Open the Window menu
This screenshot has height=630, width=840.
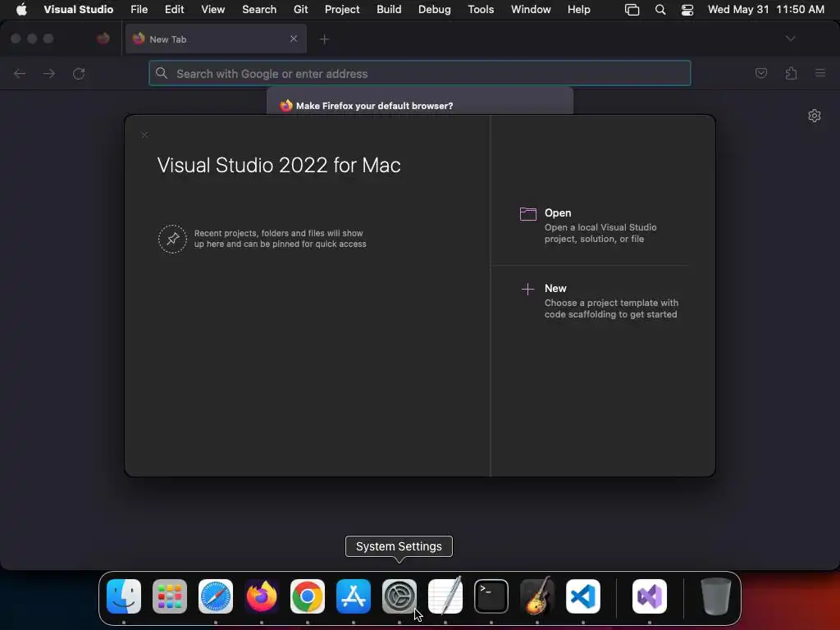click(x=531, y=9)
